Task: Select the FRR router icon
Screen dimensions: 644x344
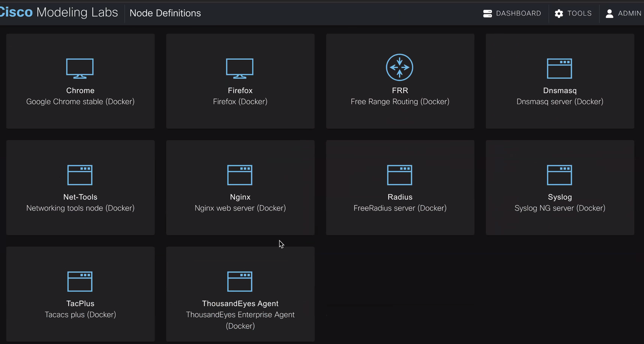Action: (400, 67)
